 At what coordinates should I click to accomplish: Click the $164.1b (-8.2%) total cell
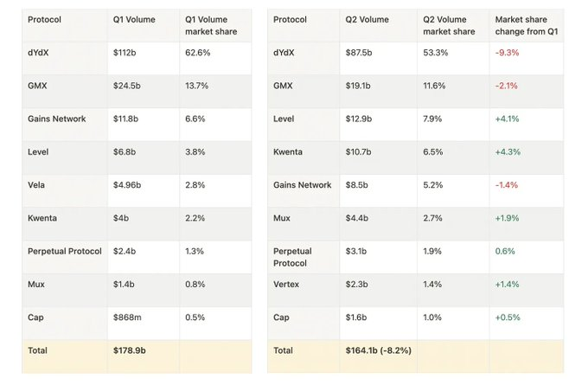point(379,356)
